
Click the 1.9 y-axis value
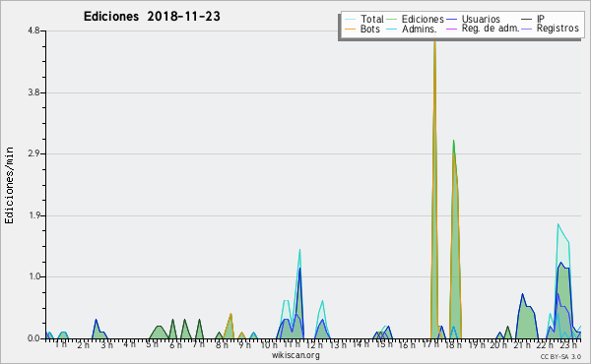coord(33,215)
